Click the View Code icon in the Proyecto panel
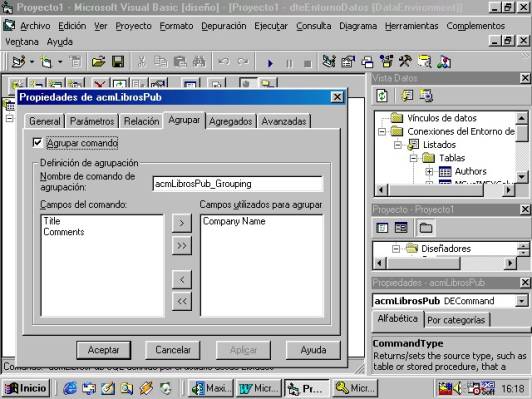This screenshot has width=532, height=399. [x=382, y=228]
